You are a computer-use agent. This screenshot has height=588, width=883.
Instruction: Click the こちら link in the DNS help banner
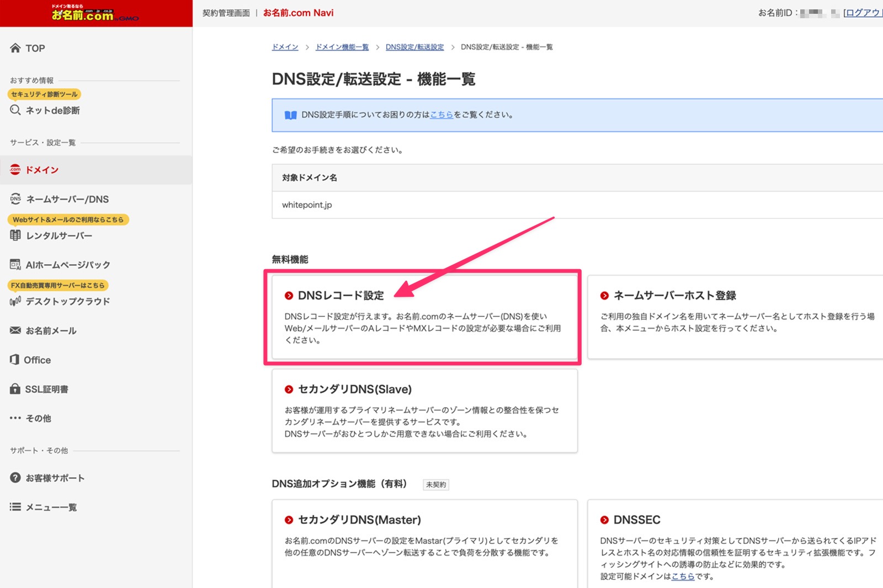click(441, 115)
